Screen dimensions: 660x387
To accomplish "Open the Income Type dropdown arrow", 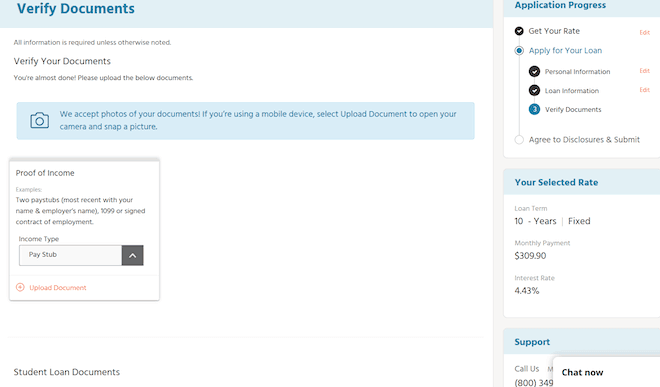I will [133, 255].
